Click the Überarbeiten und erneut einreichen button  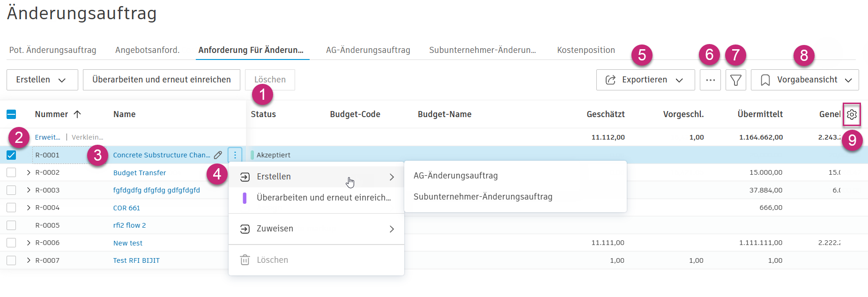coord(162,80)
